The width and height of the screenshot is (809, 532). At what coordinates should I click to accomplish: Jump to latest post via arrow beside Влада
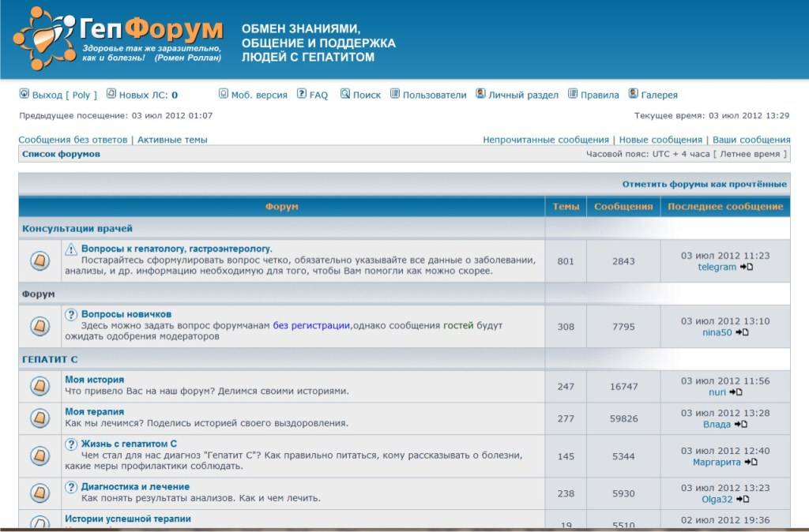coord(740,425)
